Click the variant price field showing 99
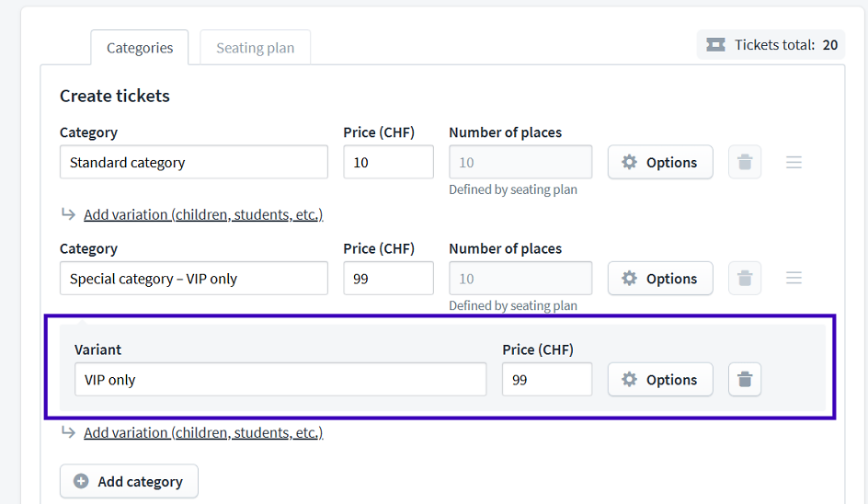The height and width of the screenshot is (504, 868). (547, 380)
